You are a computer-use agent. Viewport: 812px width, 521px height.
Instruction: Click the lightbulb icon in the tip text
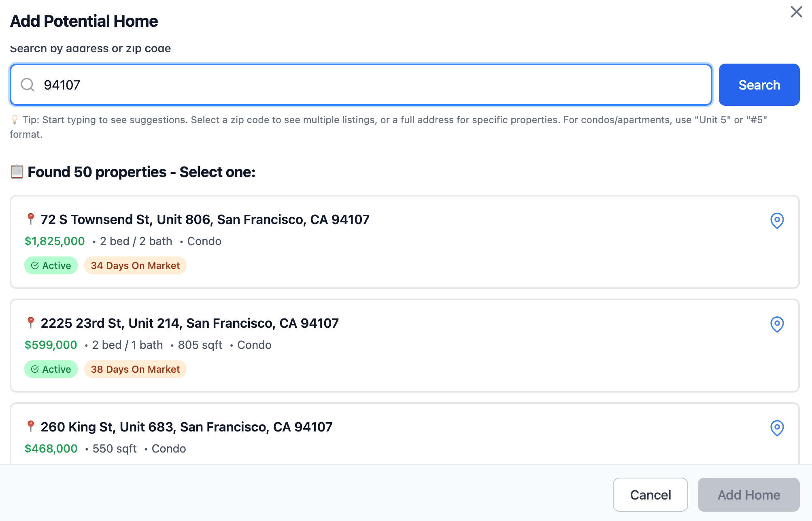15,119
